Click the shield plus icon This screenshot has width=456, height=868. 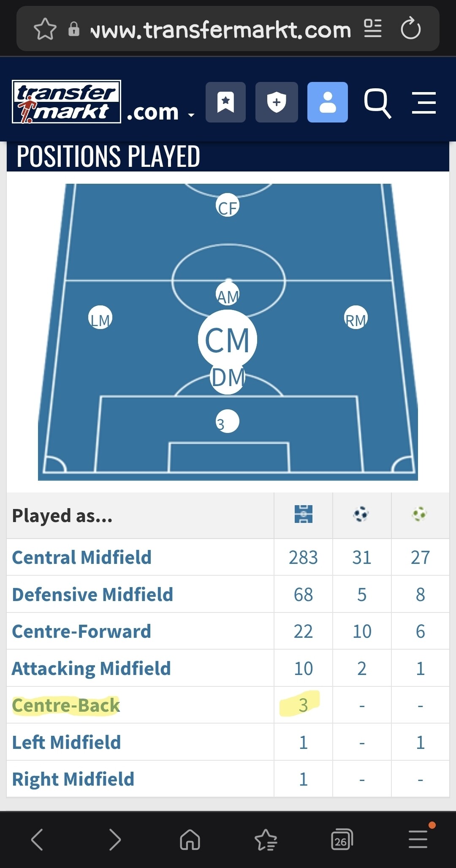[277, 102]
